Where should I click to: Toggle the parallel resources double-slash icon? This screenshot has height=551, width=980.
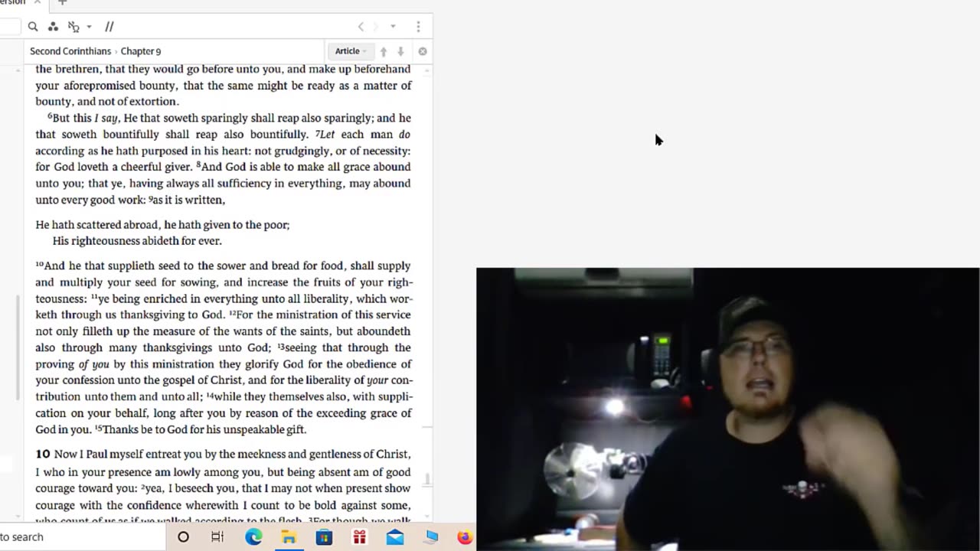109,27
